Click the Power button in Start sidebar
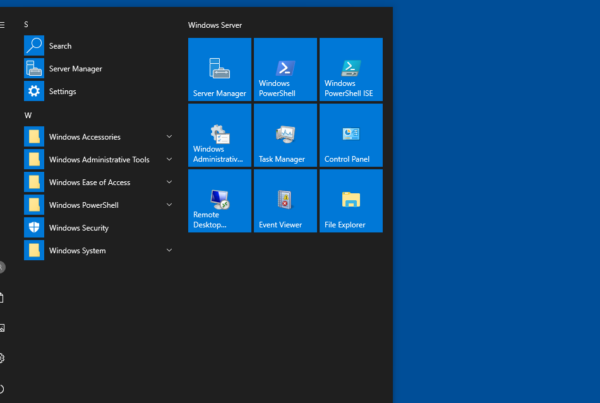This screenshot has width=600, height=403. tap(2, 389)
